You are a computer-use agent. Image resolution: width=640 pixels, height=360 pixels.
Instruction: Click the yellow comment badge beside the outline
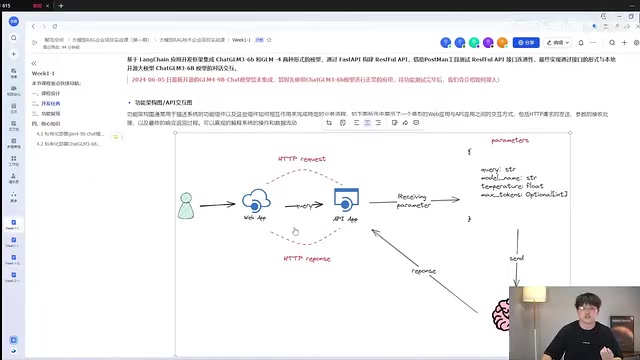click(118, 137)
